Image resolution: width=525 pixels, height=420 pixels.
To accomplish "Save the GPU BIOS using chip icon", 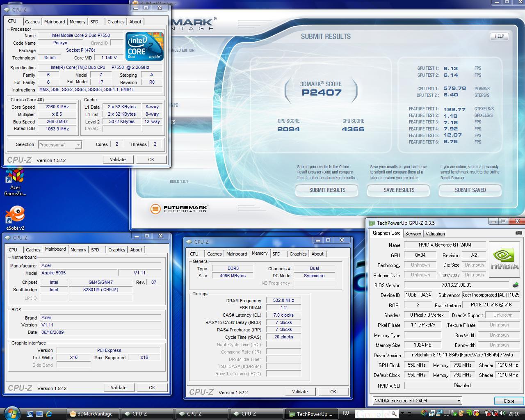I will 516,285.
